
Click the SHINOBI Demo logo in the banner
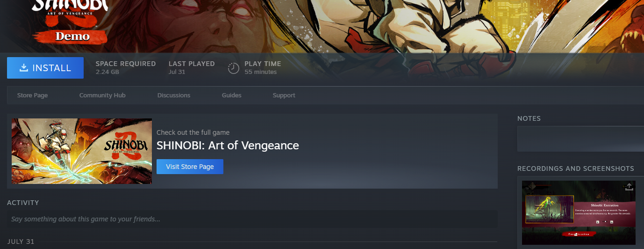coord(70,22)
